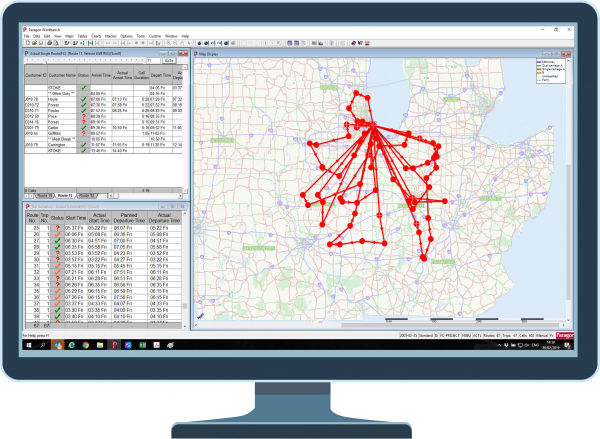
Task: Click the Paragon app icon in taskbar
Action: click(114, 345)
